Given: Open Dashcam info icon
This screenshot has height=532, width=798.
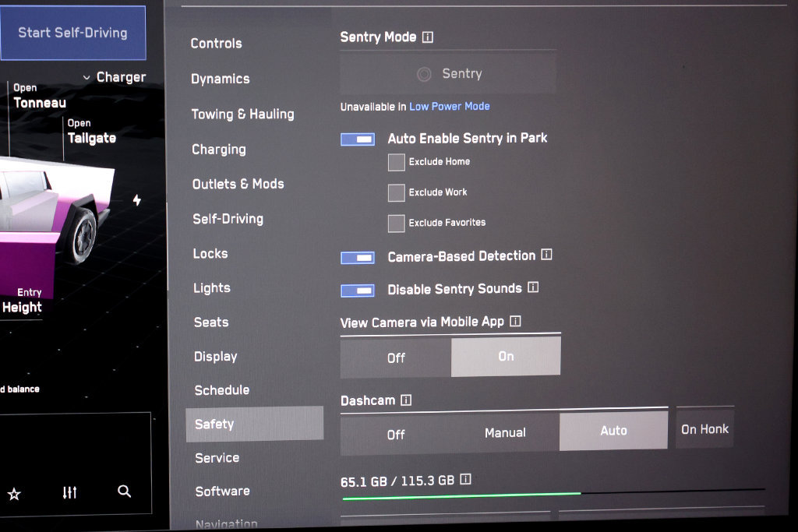Looking at the screenshot, I should click(x=405, y=400).
